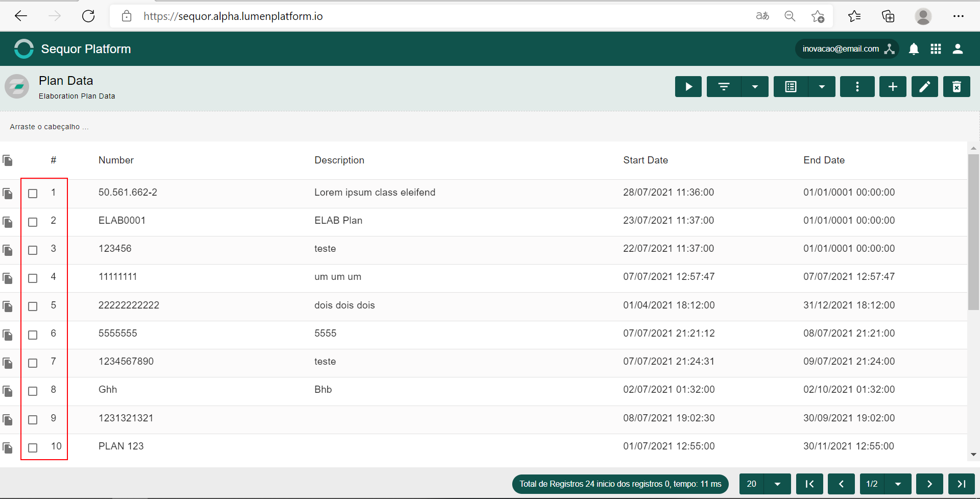Click the filter button in toolbar
This screenshot has height=499, width=980.
click(x=724, y=87)
